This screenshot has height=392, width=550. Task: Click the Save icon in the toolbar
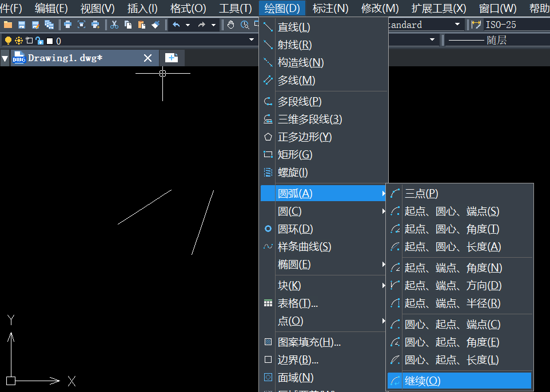[22, 25]
